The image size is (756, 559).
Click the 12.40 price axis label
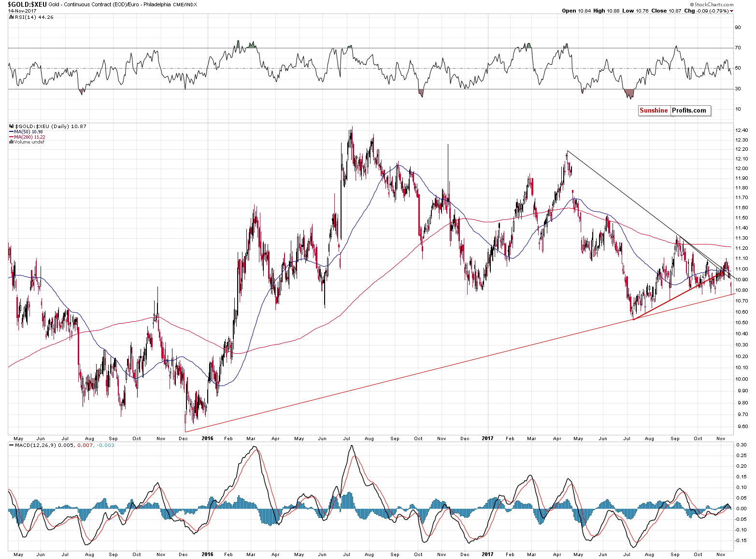pos(742,130)
